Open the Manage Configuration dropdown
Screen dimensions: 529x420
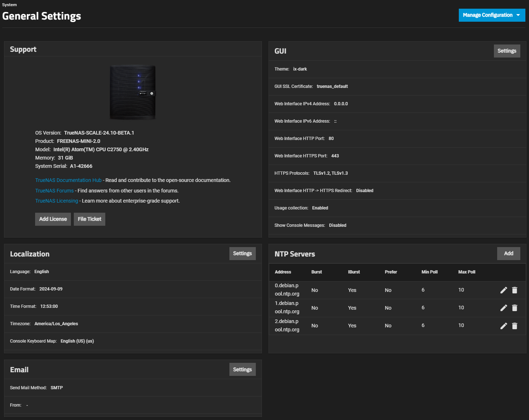click(491, 15)
